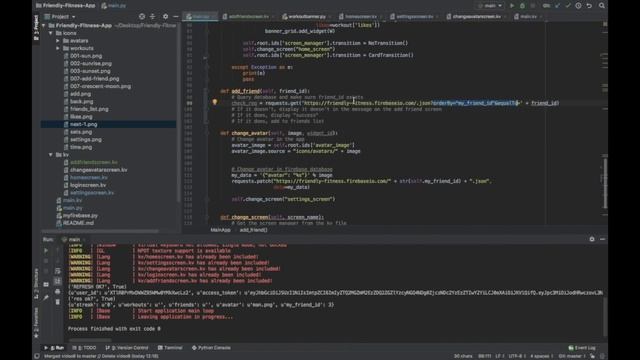Viewport: 640px width, 360px height.
Task: Click the lock read-only status icon
Action: pyautogui.click(x=592, y=356)
